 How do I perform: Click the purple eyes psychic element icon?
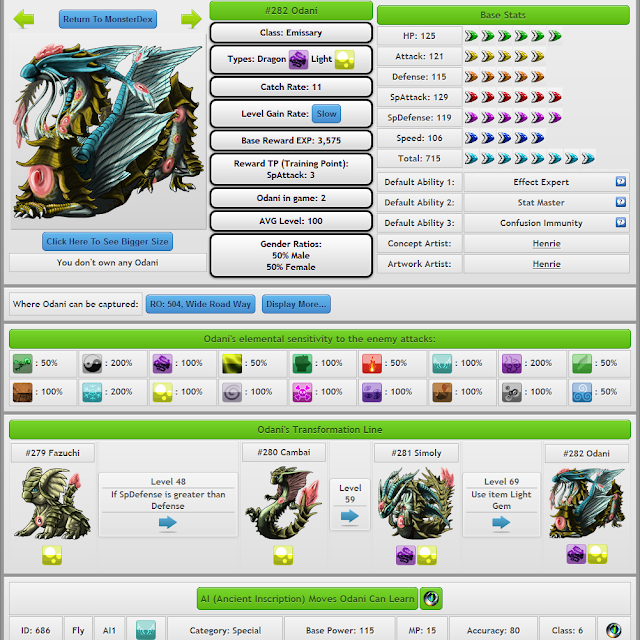[372, 392]
